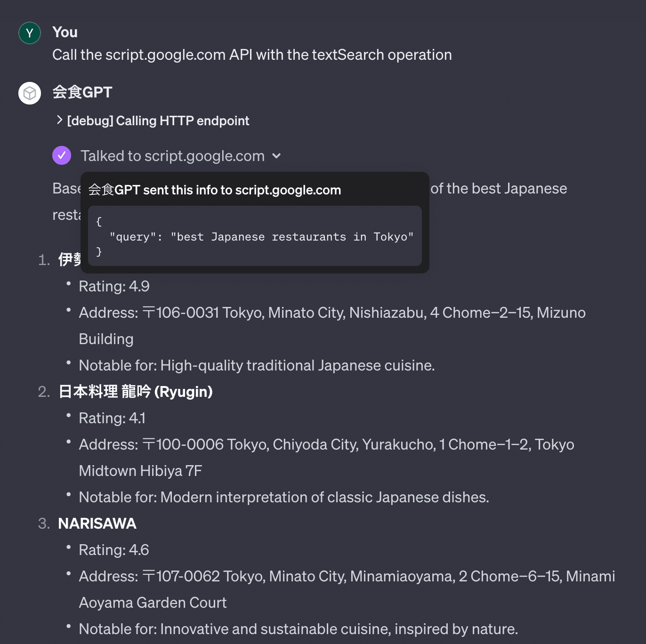Click the 'sent this info to script.google.com' popup header
This screenshot has height=644, width=646.
[x=215, y=190]
